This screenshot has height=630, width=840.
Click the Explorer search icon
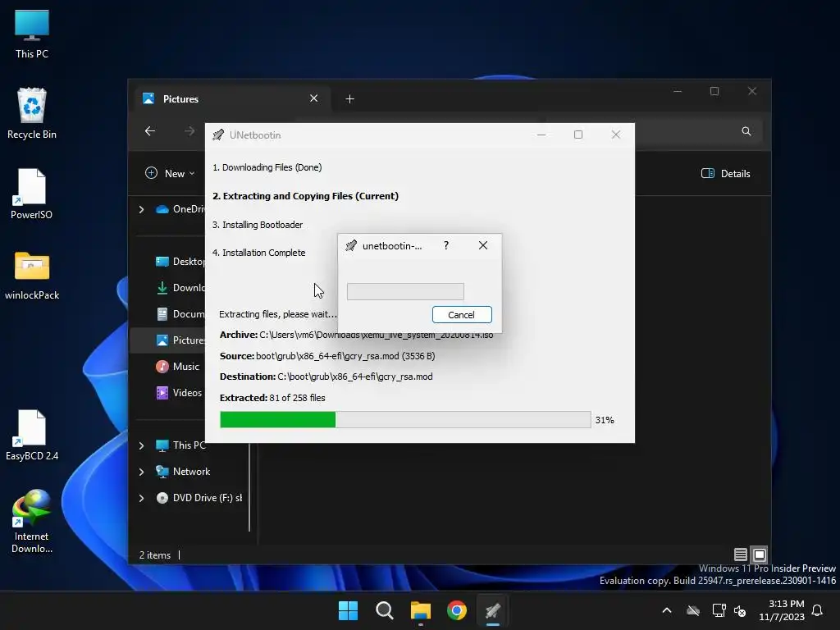746,131
